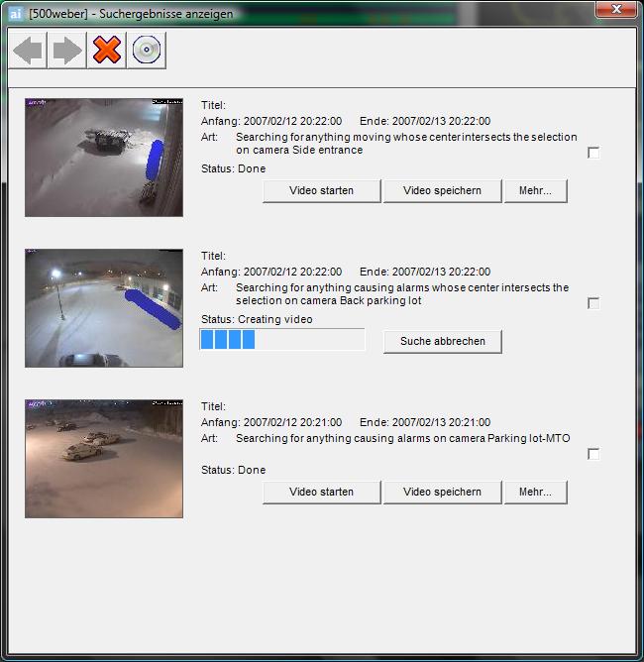Viewport: 644px width, 662px height.
Task: Open the Back parking lot camera thumbnail
Action: (x=104, y=308)
